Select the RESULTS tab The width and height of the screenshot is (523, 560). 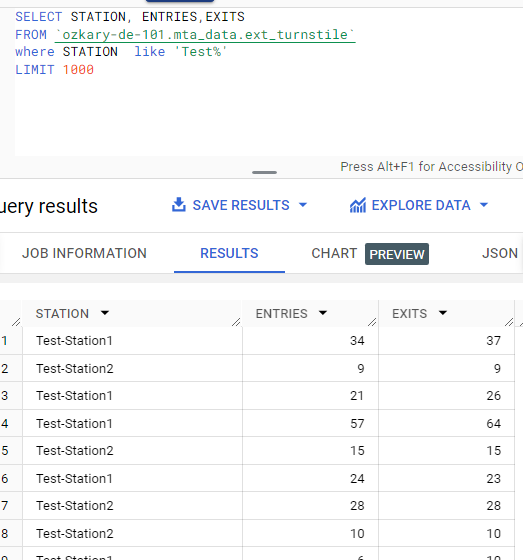[x=229, y=253]
